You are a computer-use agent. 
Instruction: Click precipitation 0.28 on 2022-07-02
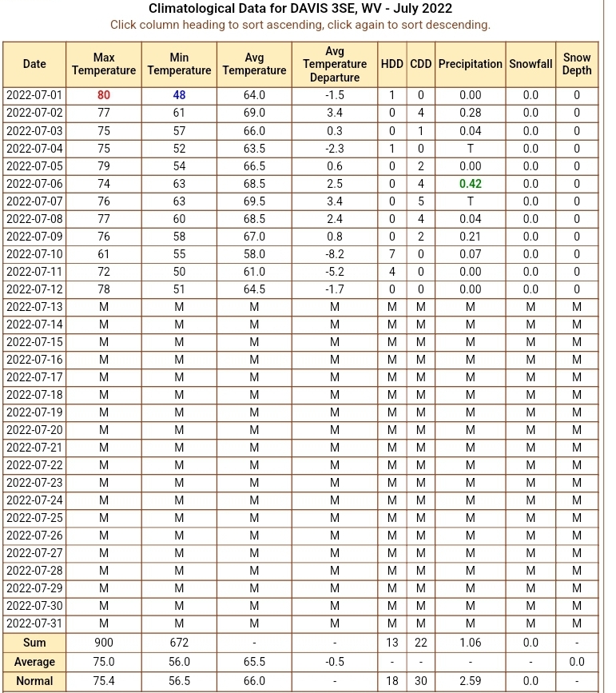(x=470, y=114)
